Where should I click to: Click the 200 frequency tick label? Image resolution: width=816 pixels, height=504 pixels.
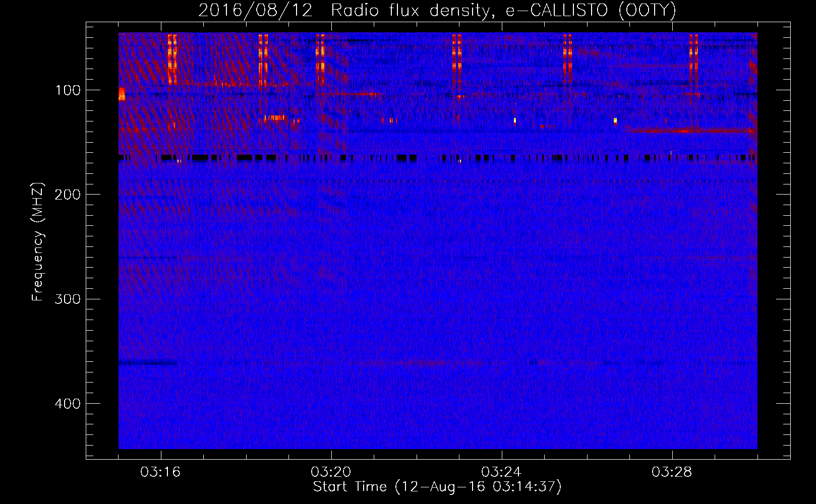[x=68, y=195]
